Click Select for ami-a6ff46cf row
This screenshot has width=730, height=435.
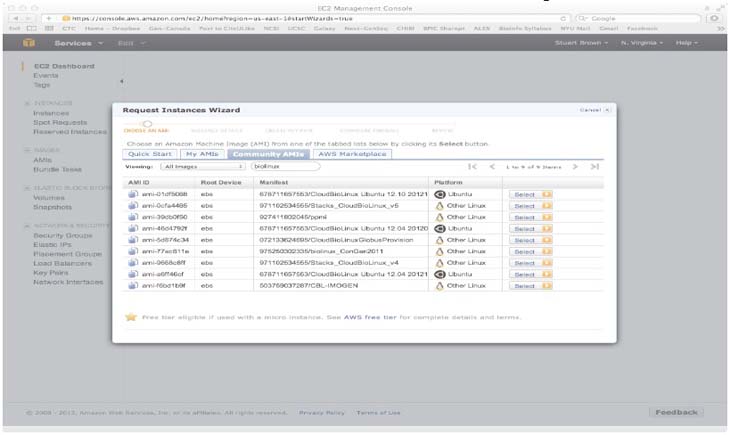[530, 274]
